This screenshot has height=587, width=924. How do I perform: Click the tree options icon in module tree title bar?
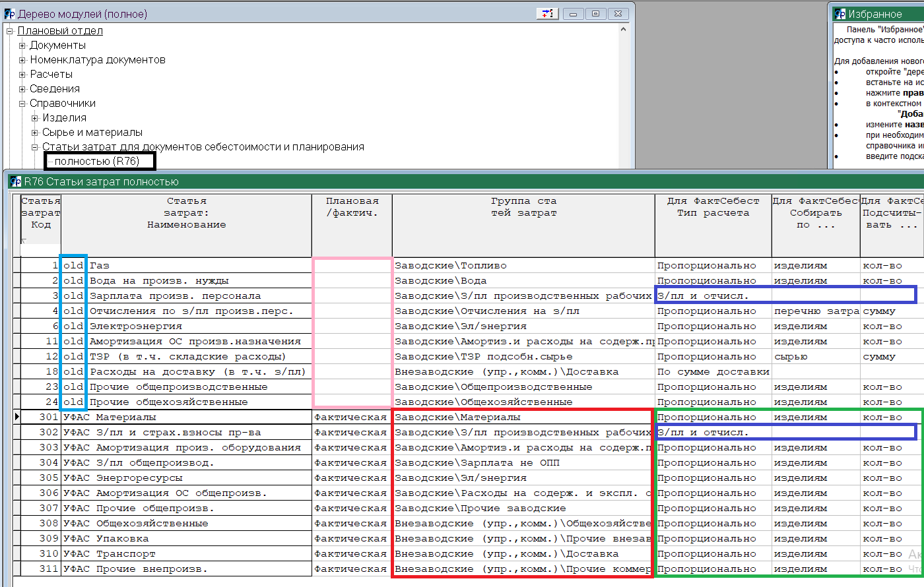click(x=548, y=14)
